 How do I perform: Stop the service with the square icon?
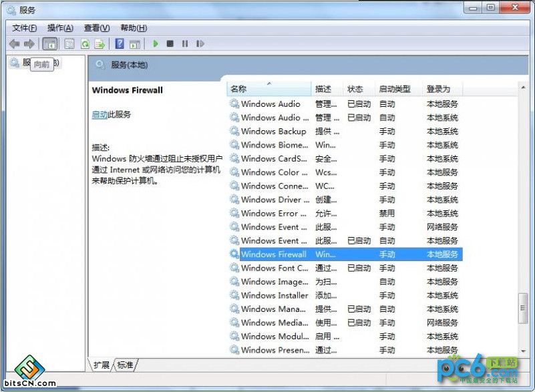(x=170, y=43)
